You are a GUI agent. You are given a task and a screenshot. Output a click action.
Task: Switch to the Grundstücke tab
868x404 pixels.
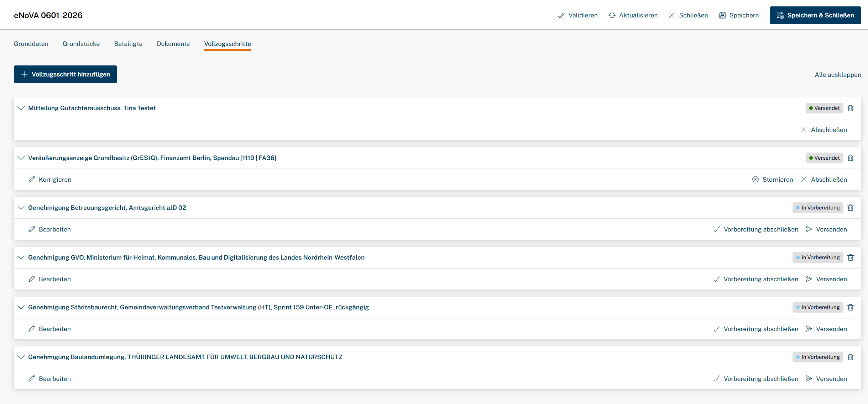[x=81, y=44]
